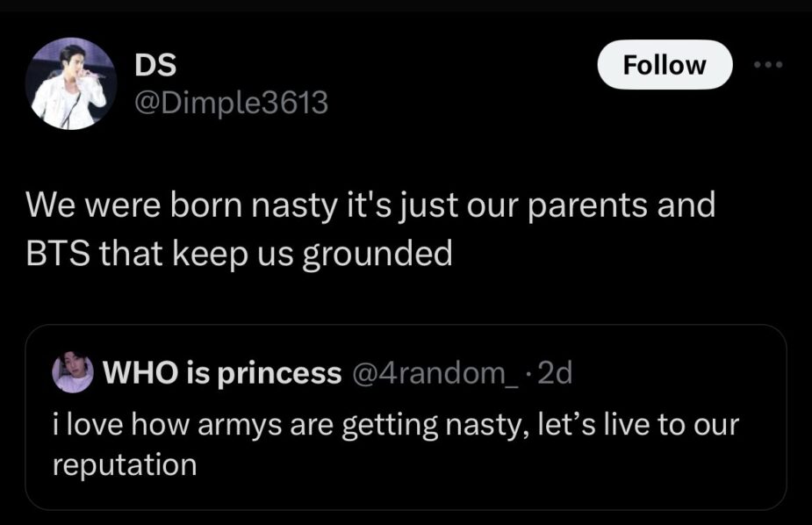
Task: Click the "We were born nasty" text line
Action: pyautogui.click(x=370, y=206)
